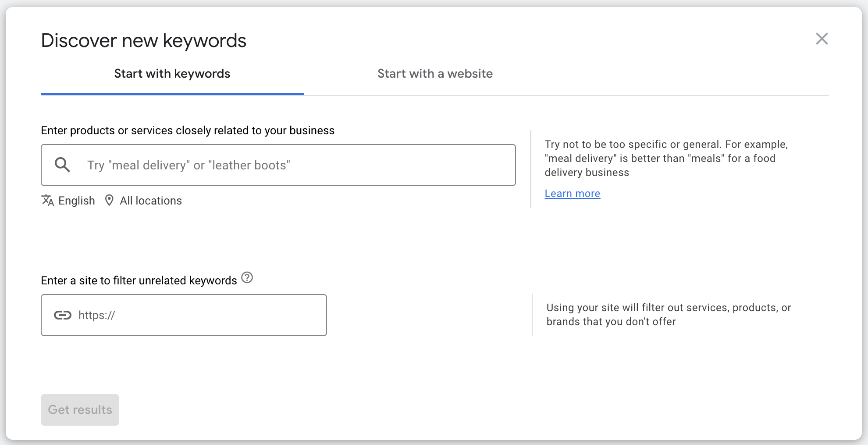Select the English language setting
This screenshot has width=868, height=445.
coord(76,201)
